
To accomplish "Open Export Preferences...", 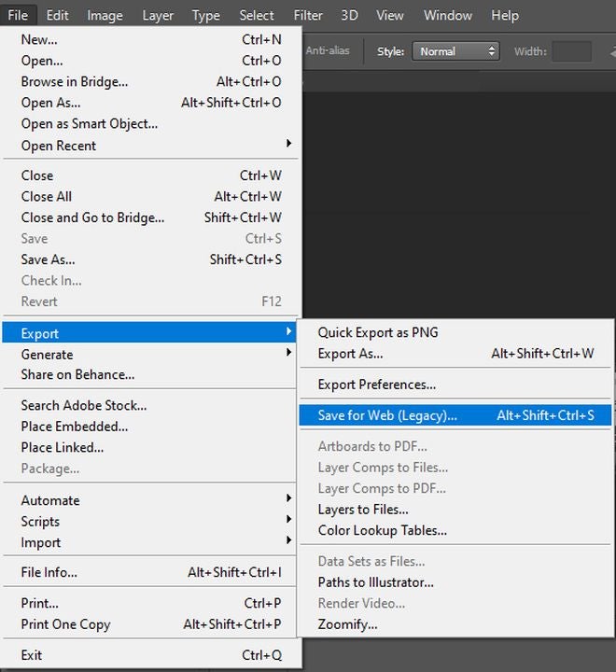I will [x=455, y=385].
